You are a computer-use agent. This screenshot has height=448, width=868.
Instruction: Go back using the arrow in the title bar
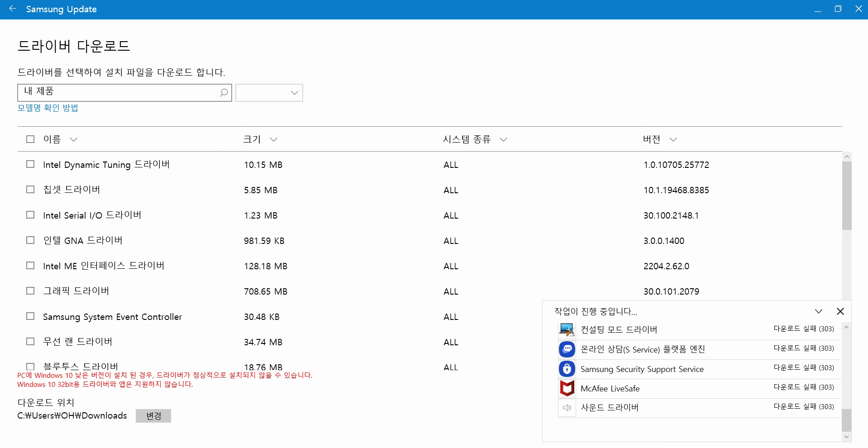tap(13, 9)
